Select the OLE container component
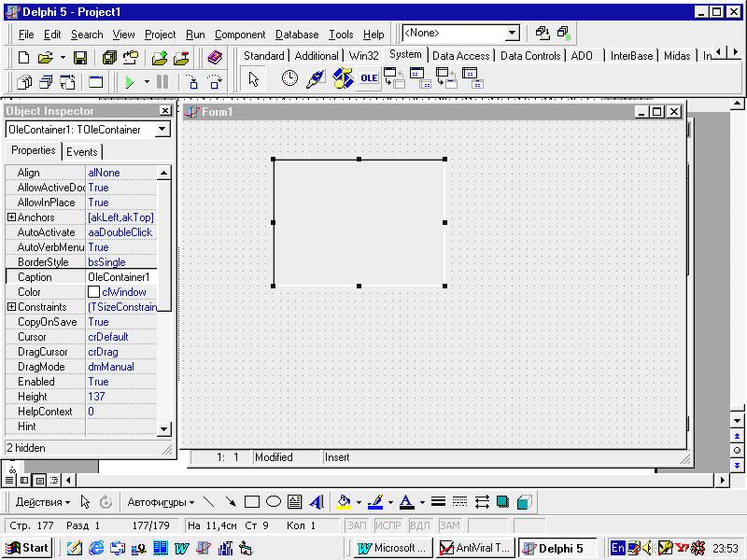The height and width of the screenshot is (560, 747). click(369, 78)
